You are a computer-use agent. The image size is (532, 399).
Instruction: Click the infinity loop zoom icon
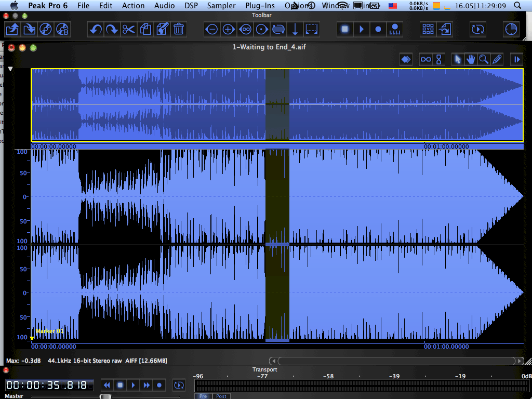pyautogui.click(x=245, y=30)
